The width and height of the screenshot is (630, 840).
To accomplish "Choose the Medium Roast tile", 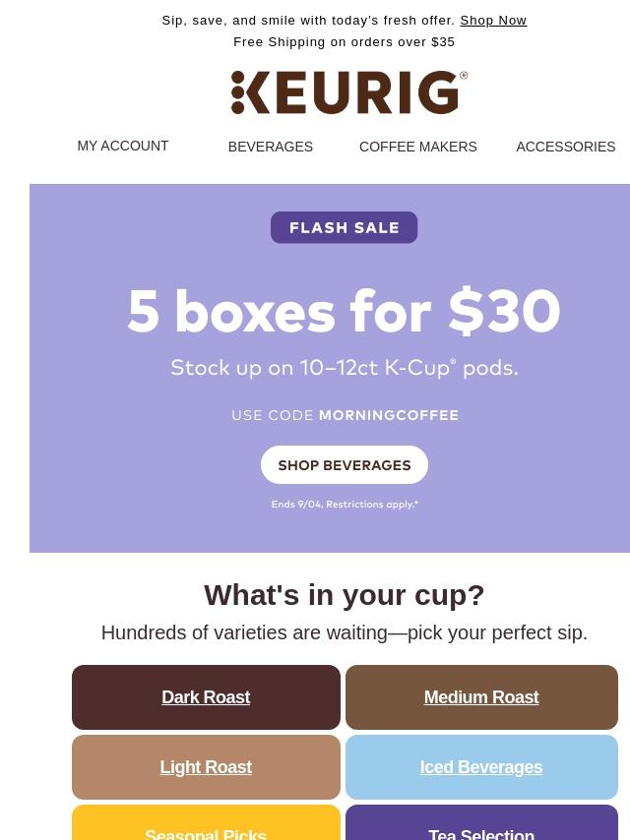I will [481, 697].
